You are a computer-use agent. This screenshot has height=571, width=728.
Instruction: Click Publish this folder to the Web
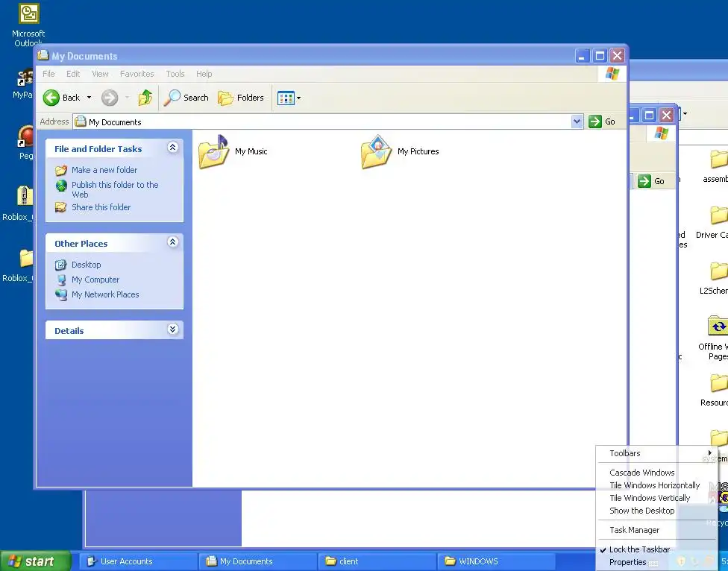click(x=115, y=190)
